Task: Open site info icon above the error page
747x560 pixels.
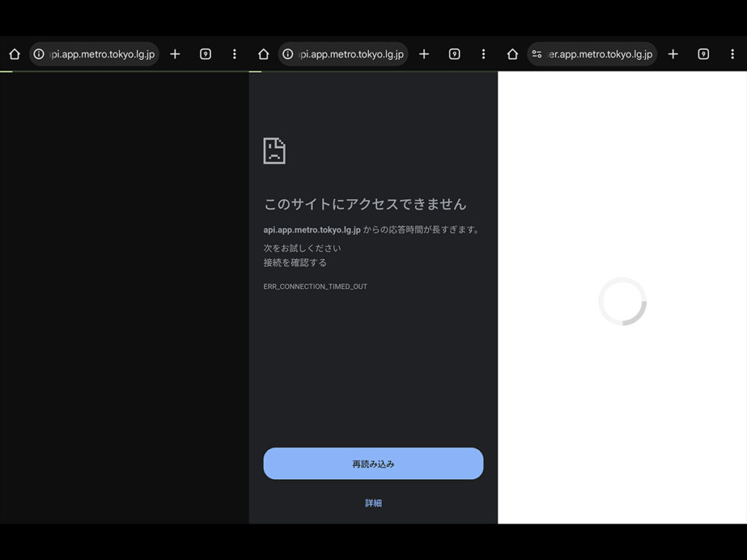Action: (288, 54)
